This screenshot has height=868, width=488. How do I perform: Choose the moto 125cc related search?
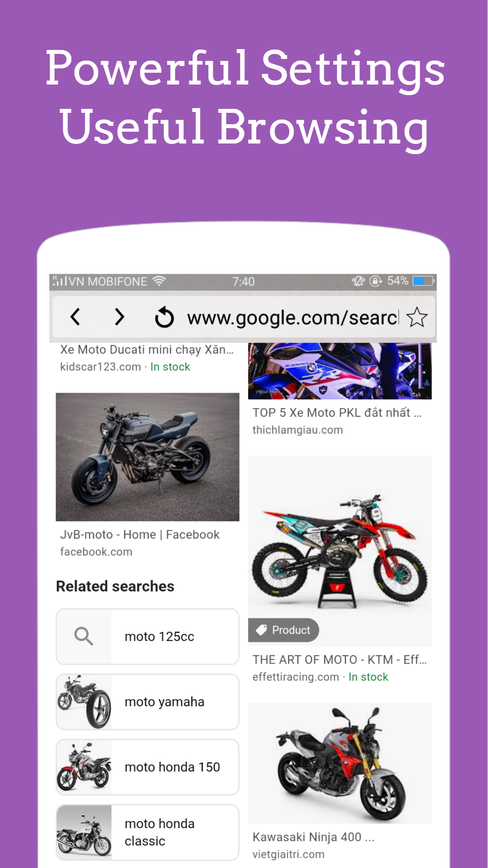pos(148,637)
